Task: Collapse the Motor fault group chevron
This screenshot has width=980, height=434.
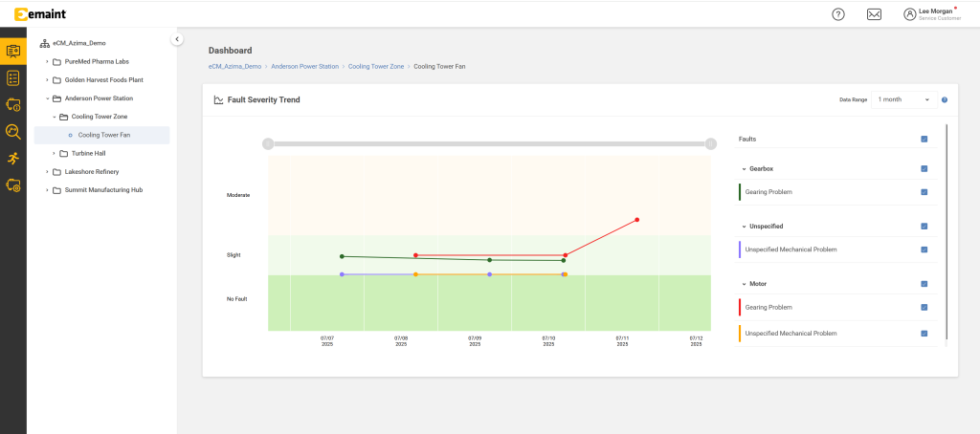Action: (x=744, y=284)
